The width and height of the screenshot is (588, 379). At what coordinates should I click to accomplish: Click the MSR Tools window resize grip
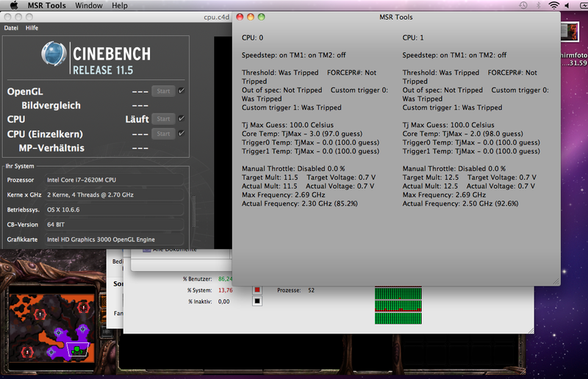point(556,281)
